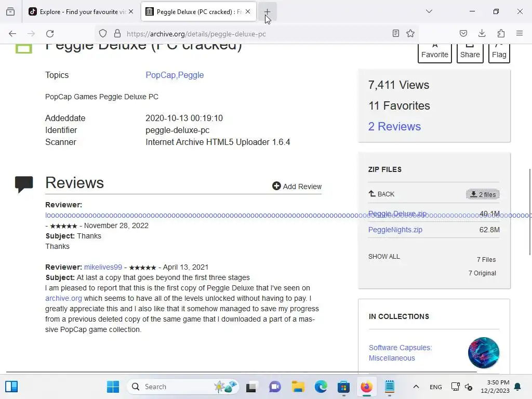Open Software Capsules: Miscellaneous collection
The height and width of the screenshot is (399, 532).
coord(400,353)
